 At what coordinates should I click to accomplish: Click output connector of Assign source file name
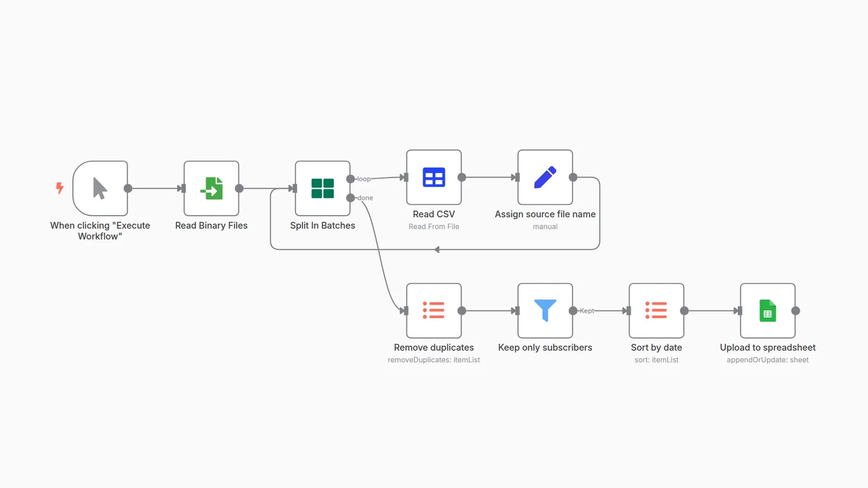point(573,177)
